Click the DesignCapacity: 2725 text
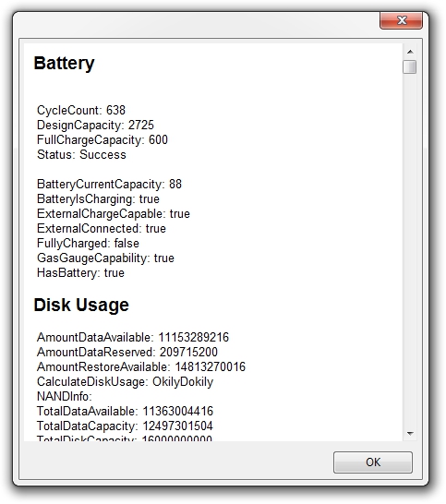446x504 pixels. tap(95, 125)
